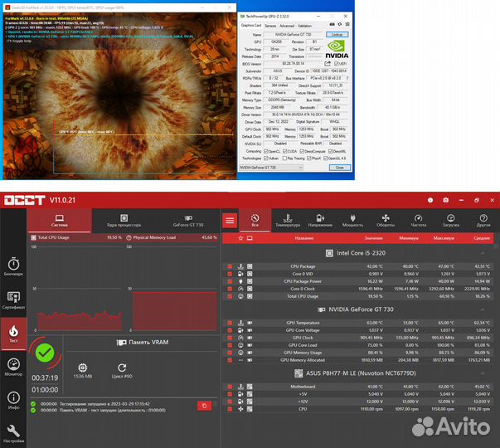
Task: Click the favorites star column header
Action: (240, 238)
